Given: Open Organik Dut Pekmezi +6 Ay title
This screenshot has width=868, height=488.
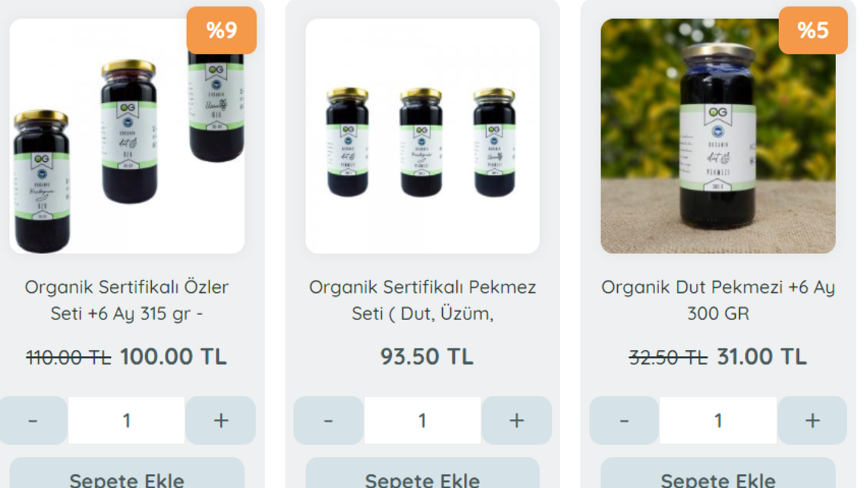Looking at the screenshot, I should tap(718, 300).
